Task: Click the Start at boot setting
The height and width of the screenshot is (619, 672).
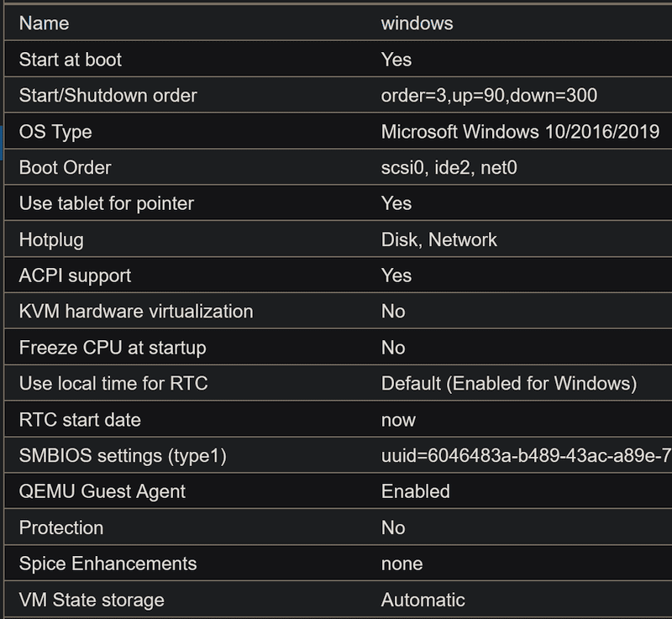Action: click(x=71, y=60)
